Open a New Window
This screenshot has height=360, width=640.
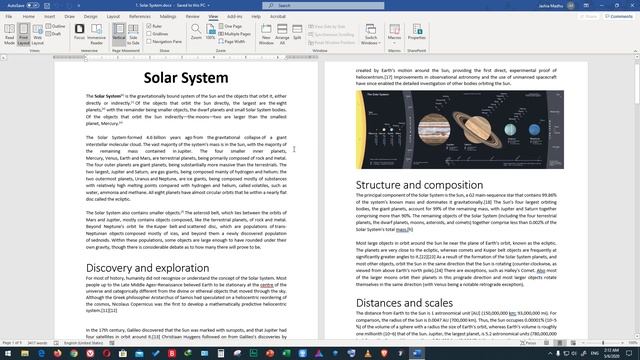[266, 34]
